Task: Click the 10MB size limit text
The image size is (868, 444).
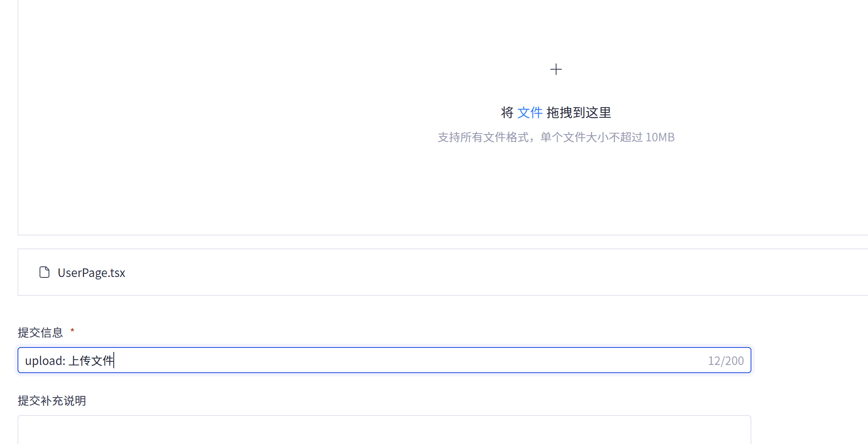Action: coord(660,137)
